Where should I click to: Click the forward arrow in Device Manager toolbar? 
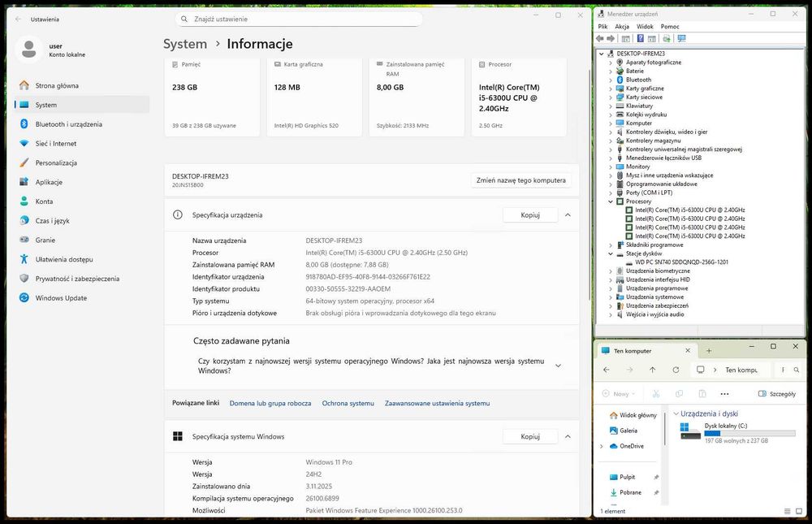click(611, 38)
